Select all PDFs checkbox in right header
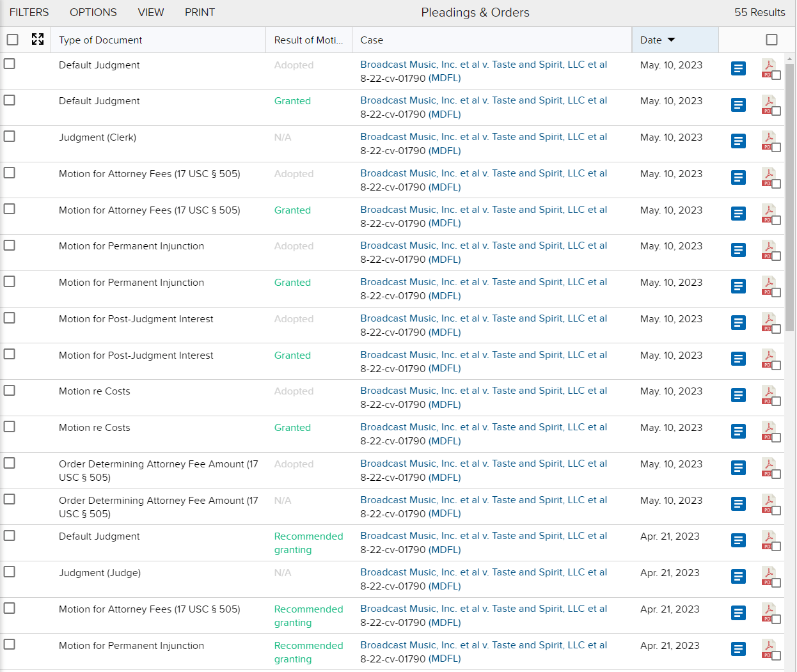The width and height of the screenshot is (797, 672). pyautogui.click(x=771, y=40)
